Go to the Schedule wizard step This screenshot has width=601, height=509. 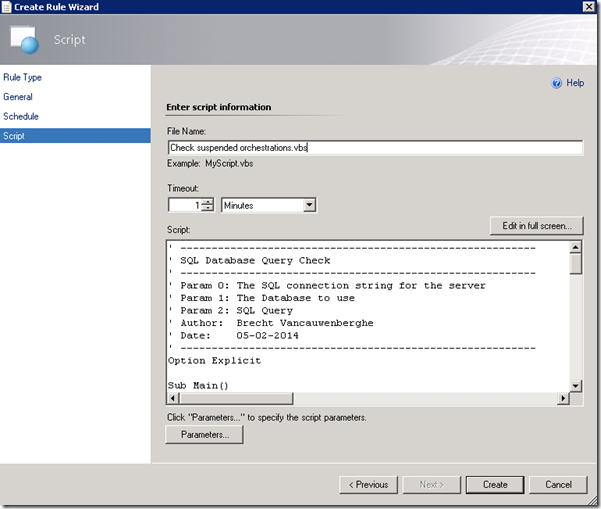[21, 116]
